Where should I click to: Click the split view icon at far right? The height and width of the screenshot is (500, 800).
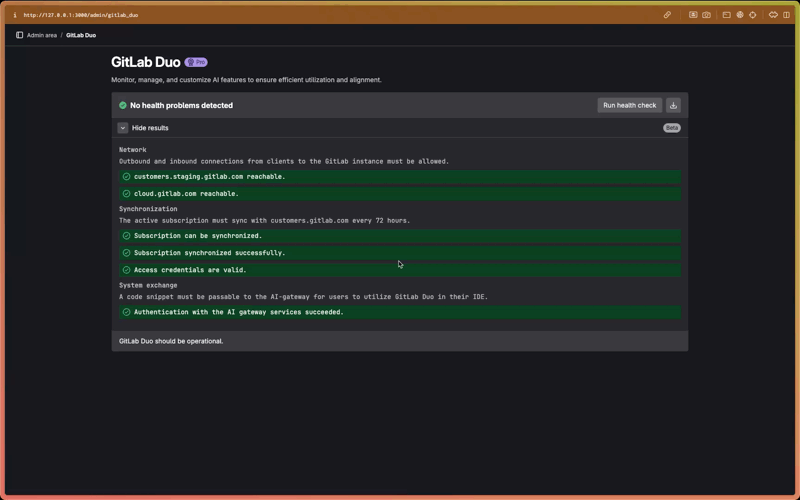tap(787, 15)
